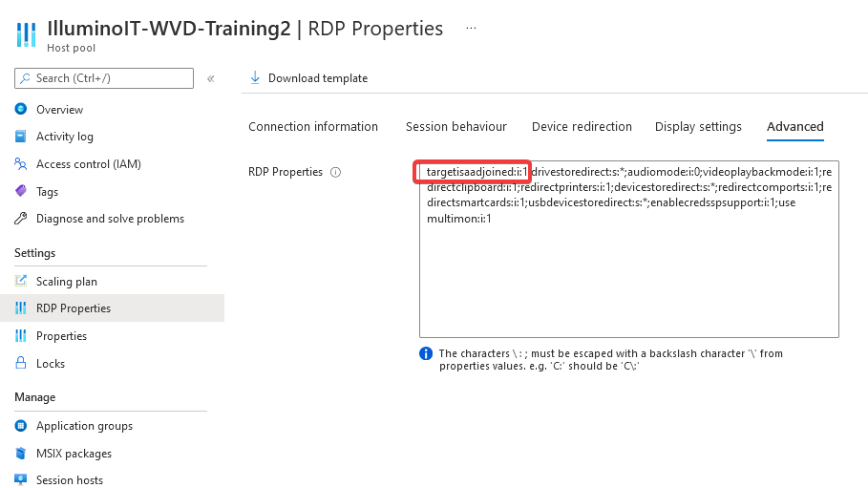Click the IlluminoIT-WVD-Training2 page title
This screenshot has width=868, height=488.
pos(169,29)
